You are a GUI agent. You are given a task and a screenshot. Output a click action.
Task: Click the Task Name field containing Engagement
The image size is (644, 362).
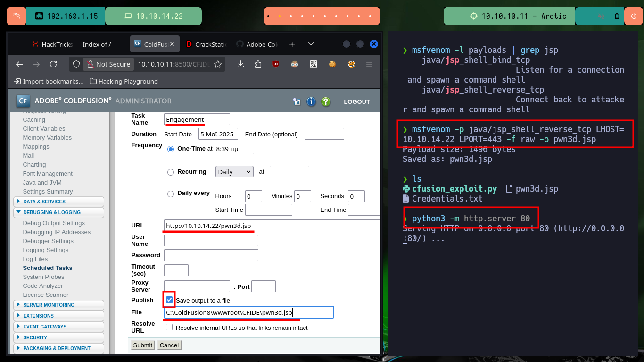(197, 119)
